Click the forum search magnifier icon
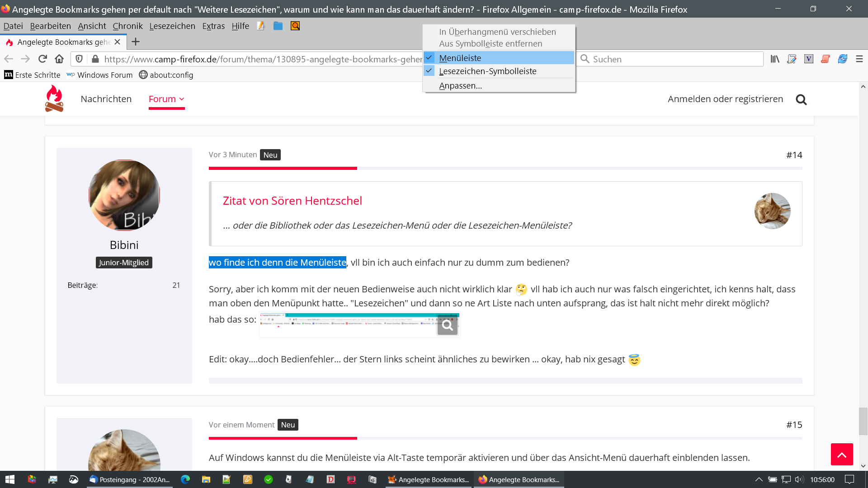868x488 pixels. (801, 99)
